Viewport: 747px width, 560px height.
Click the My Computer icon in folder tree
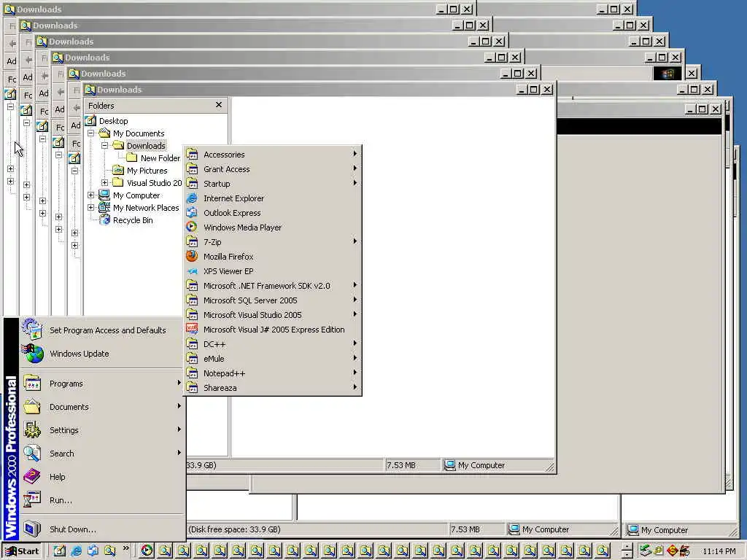click(x=104, y=195)
